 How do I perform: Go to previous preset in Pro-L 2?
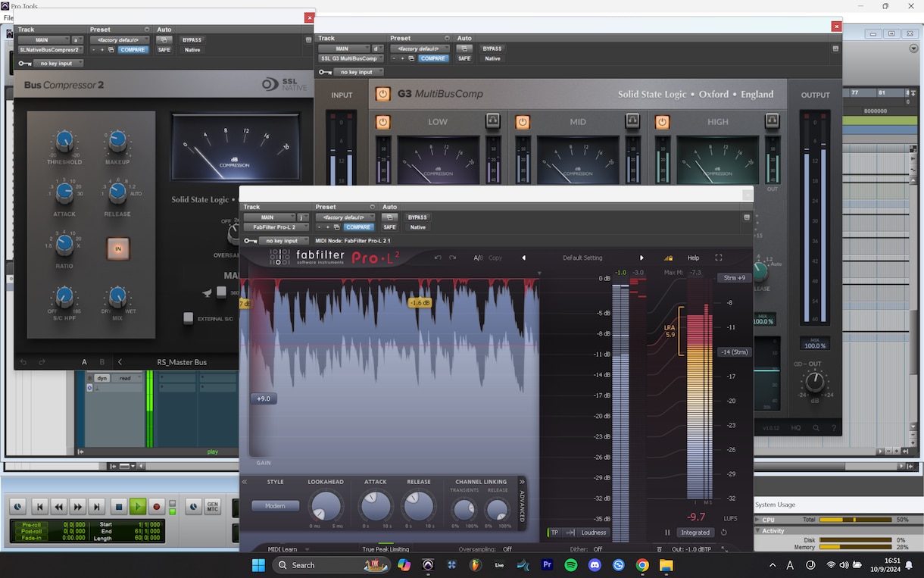(523, 258)
